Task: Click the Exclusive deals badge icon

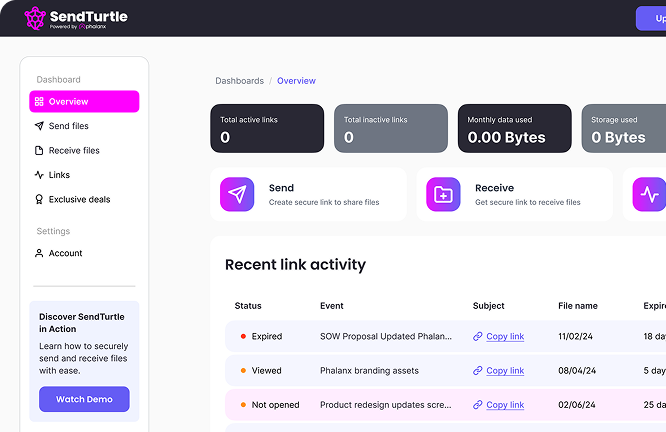Action: [x=39, y=199]
